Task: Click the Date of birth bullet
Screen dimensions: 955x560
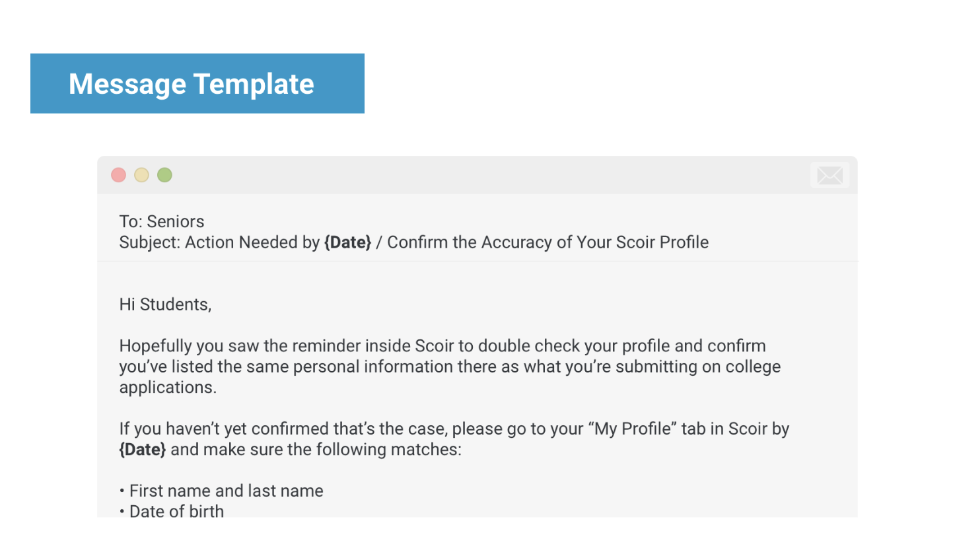Action: click(172, 511)
